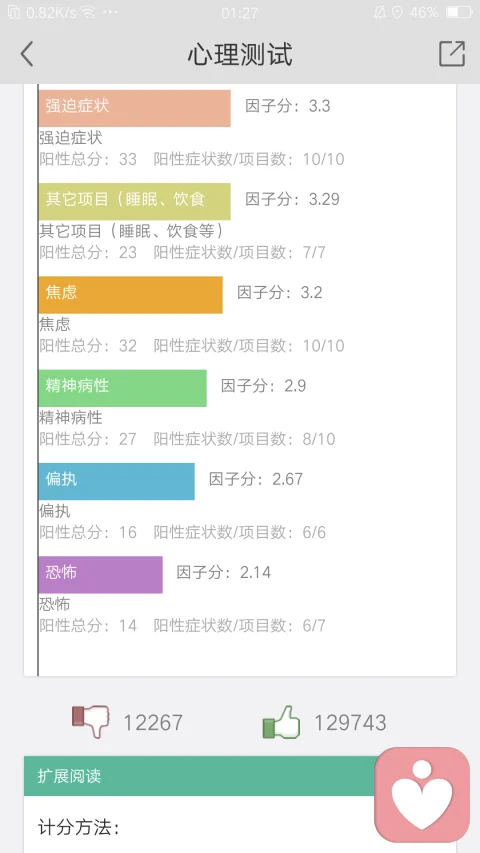Viewport: 480px width, 853px height.
Task: Select the 其它项目 yellow-green bar
Action: (x=134, y=201)
